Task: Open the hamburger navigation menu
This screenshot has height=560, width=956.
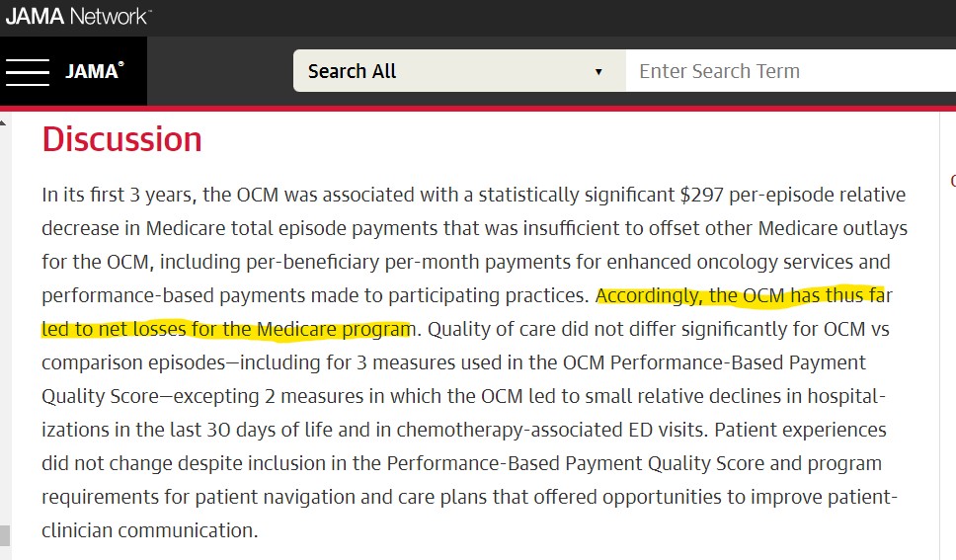Action: (x=27, y=72)
